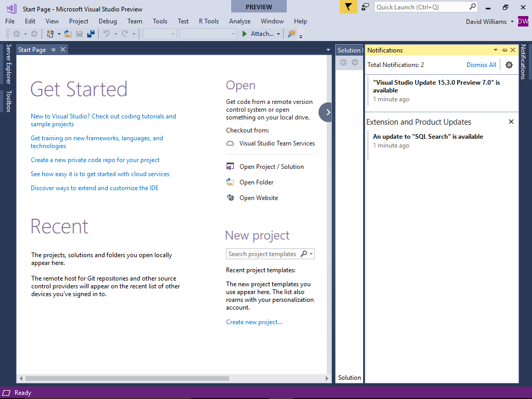Expand the Open section chevron arrow
The image size is (532, 399).
(327, 112)
